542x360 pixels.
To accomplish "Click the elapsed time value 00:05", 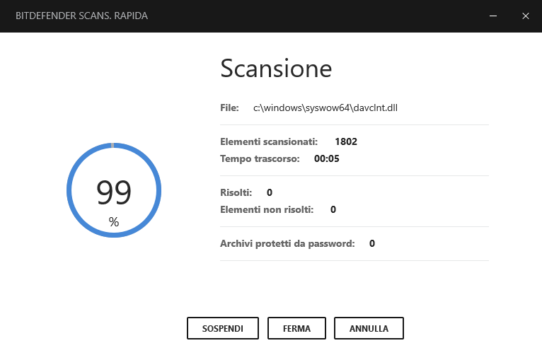I will click(327, 158).
